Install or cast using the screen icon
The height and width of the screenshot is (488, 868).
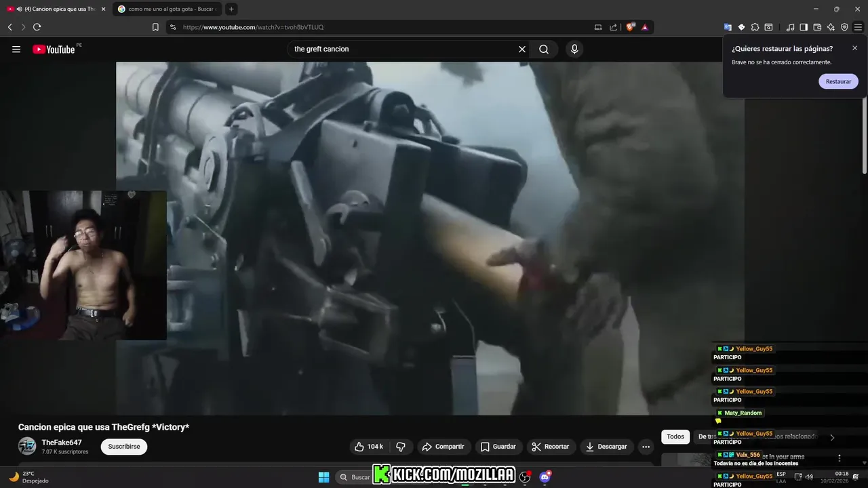click(x=598, y=27)
